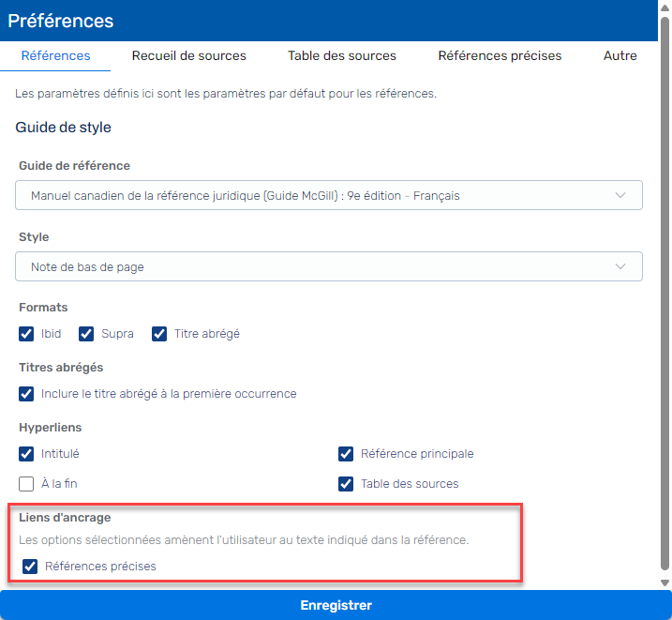Click the vertical scrollbar thumb
Image resolution: width=672 pixels, height=620 pixels.
click(665, 294)
